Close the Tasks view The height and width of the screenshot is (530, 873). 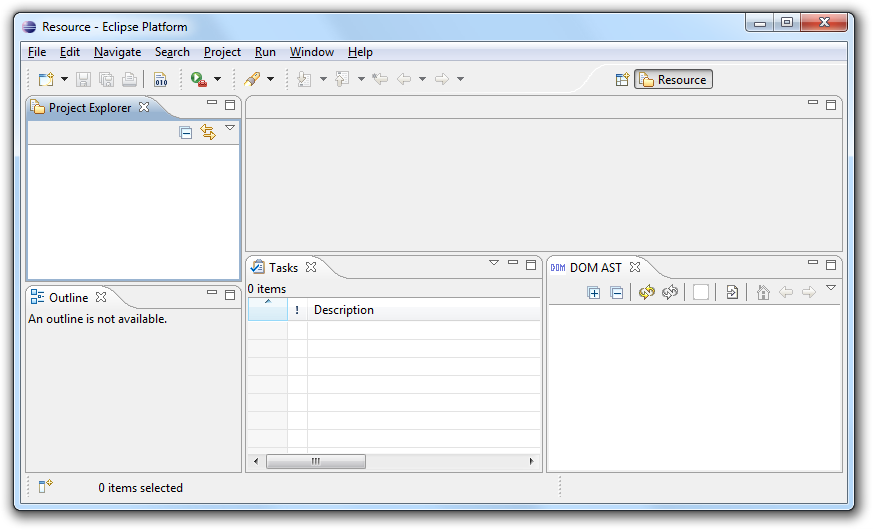tap(311, 267)
